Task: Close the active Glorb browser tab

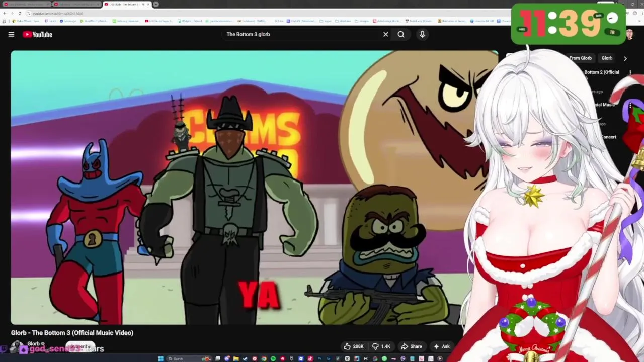Action: (148, 4)
